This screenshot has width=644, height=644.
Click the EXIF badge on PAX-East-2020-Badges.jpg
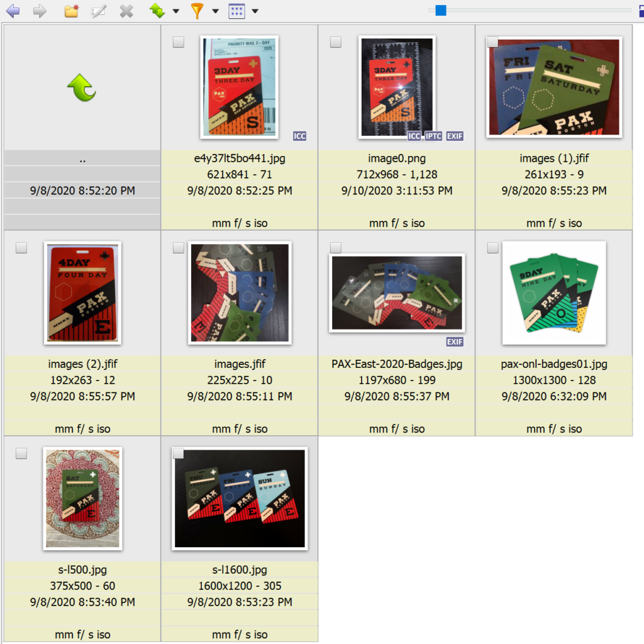pos(455,341)
